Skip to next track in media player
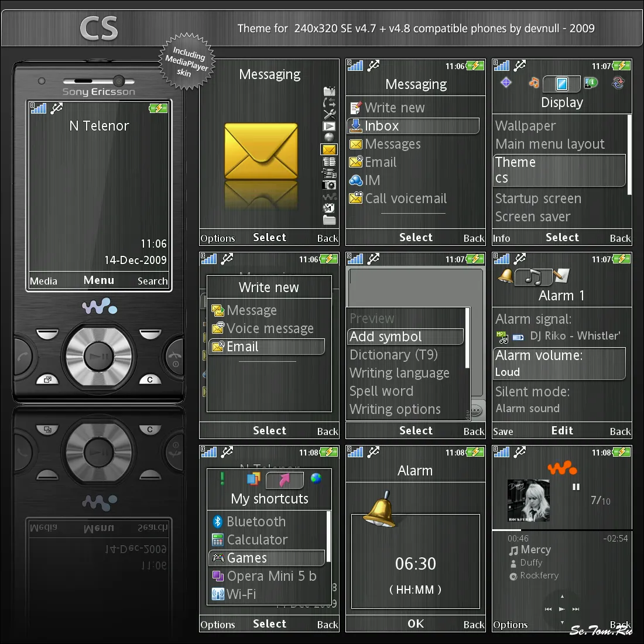Image resolution: width=644 pixels, height=644 pixels. coord(576,609)
